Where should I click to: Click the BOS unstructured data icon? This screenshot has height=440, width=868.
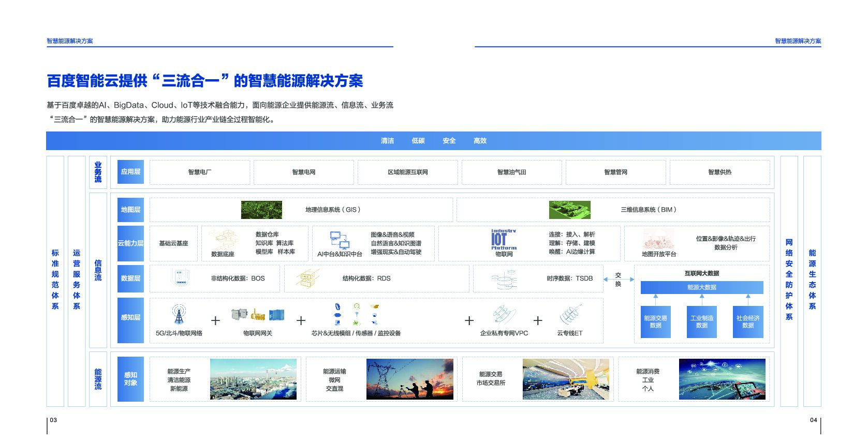179,278
